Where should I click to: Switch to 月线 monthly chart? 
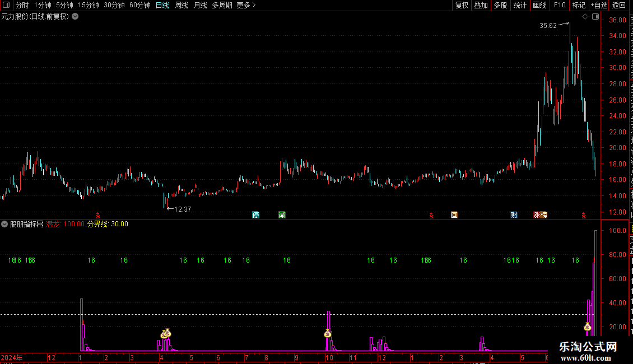(200, 5)
